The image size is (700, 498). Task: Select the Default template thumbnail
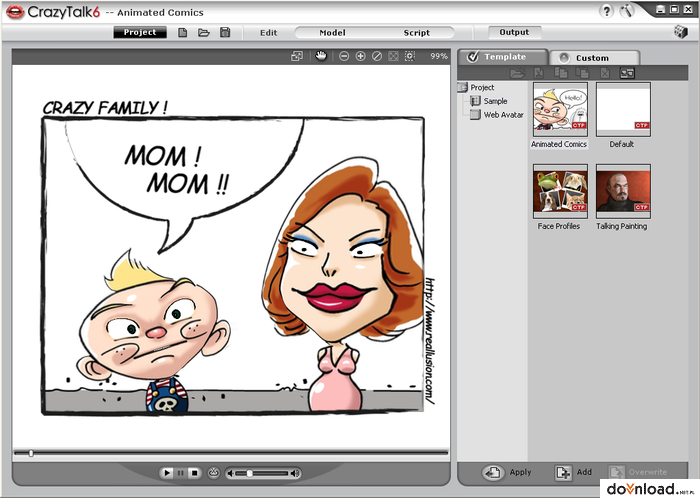click(x=623, y=109)
